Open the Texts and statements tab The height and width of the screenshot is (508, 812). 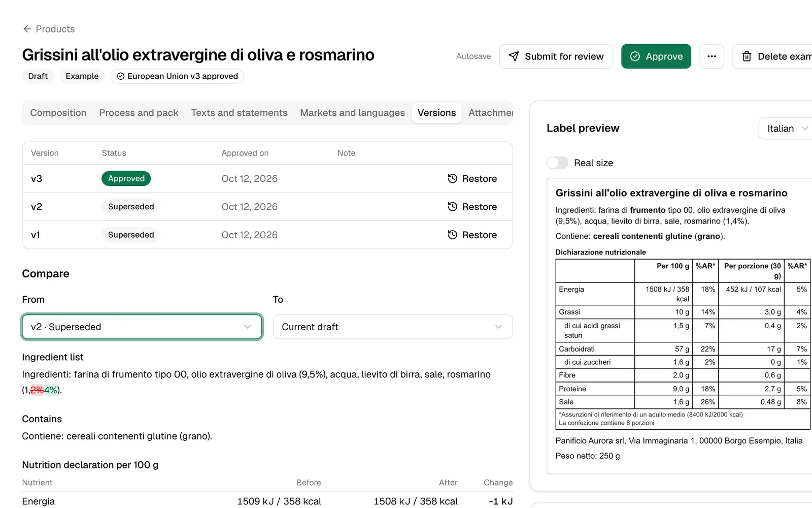(x=239, y=113)
